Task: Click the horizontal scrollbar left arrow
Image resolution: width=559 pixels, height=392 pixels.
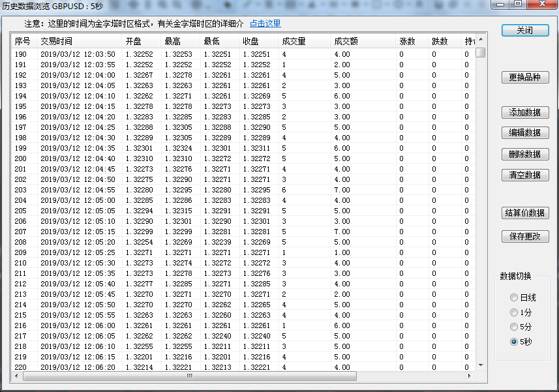Action: pos(16,376)
